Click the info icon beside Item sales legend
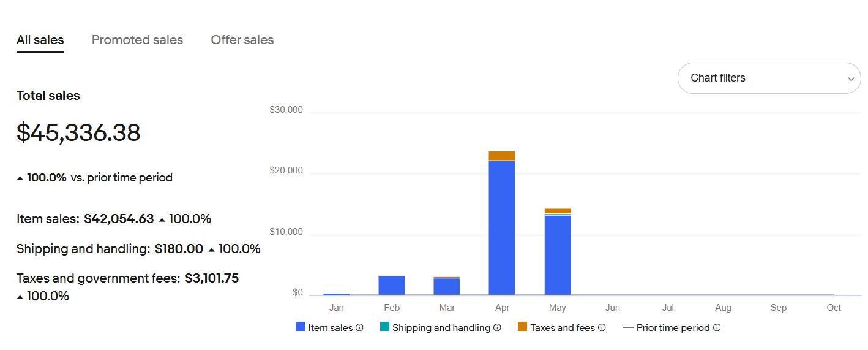Viewport: 868px width, 350px height. [359, 328]
